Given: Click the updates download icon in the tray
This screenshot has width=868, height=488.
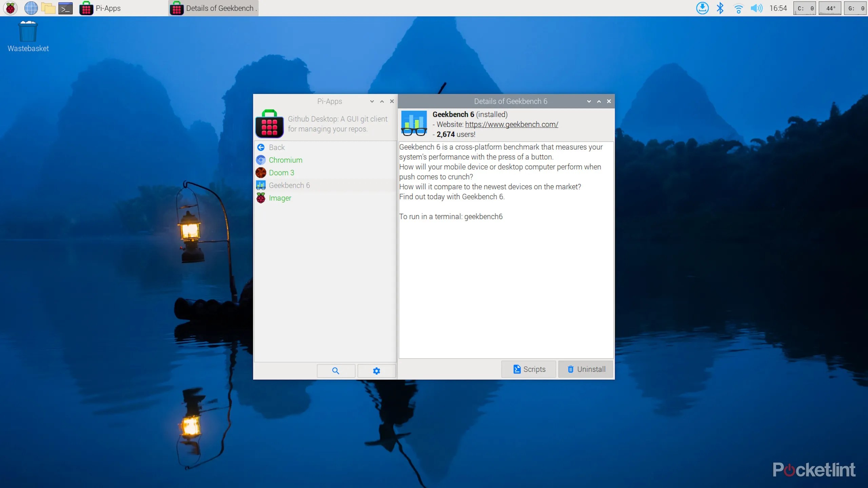Looking at the screenshot, I should (x=703, y=8).
